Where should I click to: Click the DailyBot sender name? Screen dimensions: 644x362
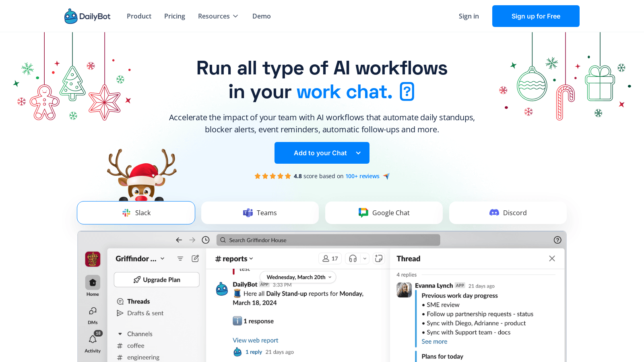245,284
